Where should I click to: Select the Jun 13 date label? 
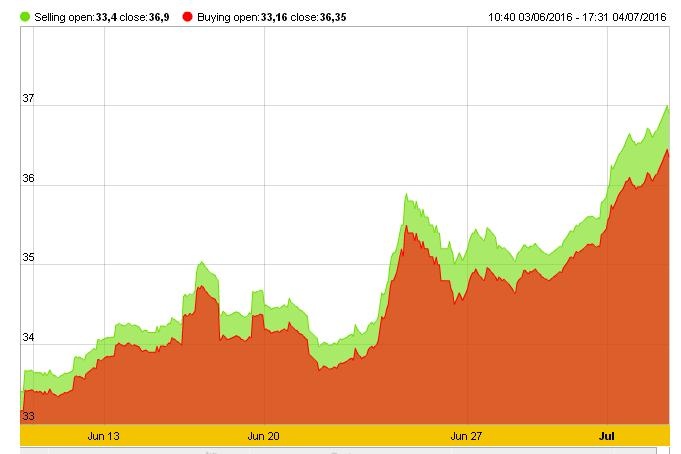[104, 436]
